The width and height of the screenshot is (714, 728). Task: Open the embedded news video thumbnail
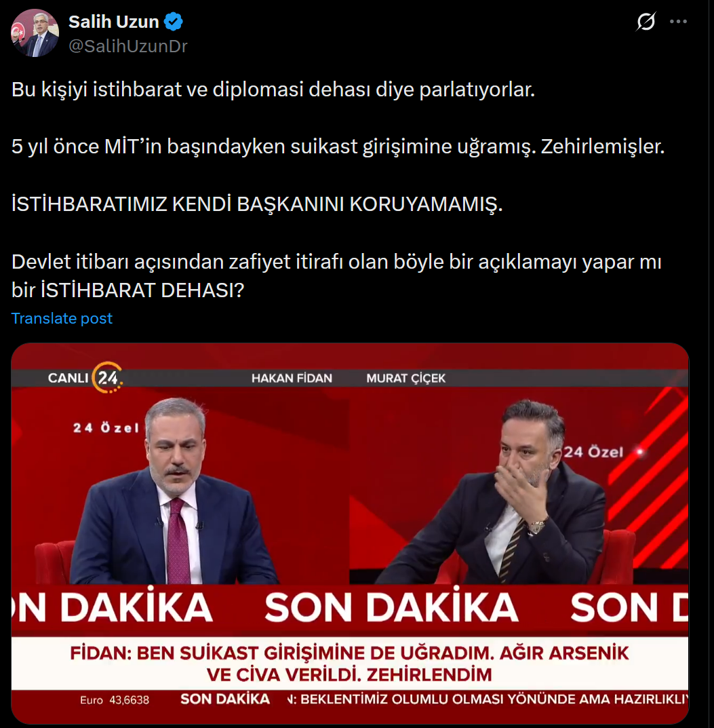pyautogui.click(x=350, y=533)
